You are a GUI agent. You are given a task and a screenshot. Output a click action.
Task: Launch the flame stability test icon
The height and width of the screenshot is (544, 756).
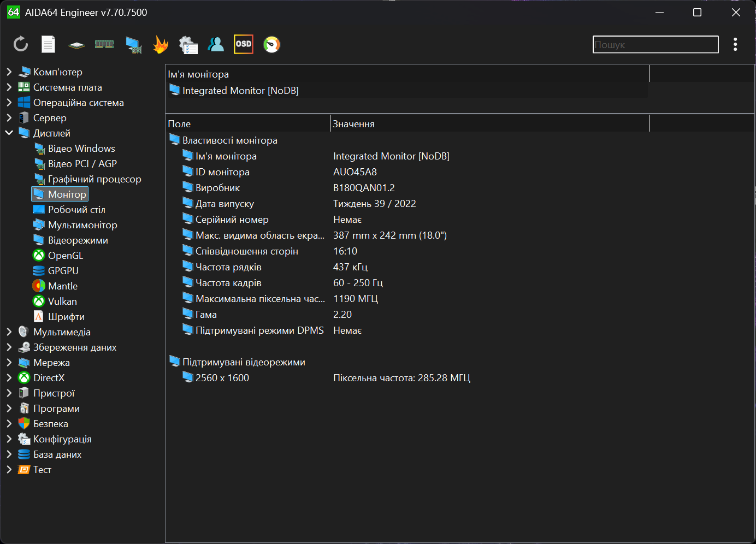pos(161,44)
